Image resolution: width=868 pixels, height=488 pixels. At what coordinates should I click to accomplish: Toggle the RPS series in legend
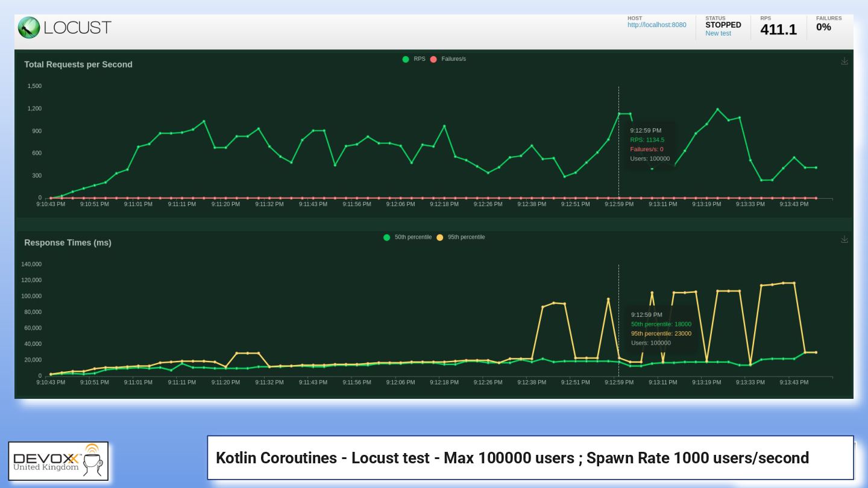pyautogui.click(x=414, y=59)
